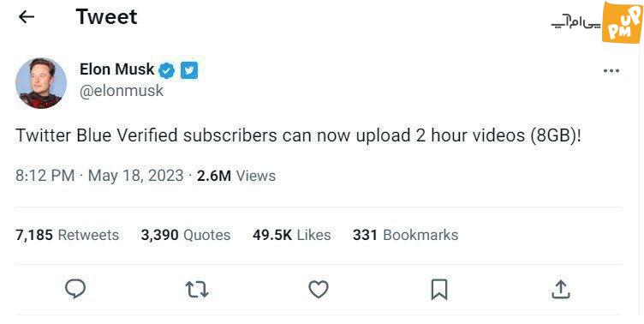Click the Elon Musk display name
Image resolution: width=644 pixels, height=324 pixels.
coord(117,69)
